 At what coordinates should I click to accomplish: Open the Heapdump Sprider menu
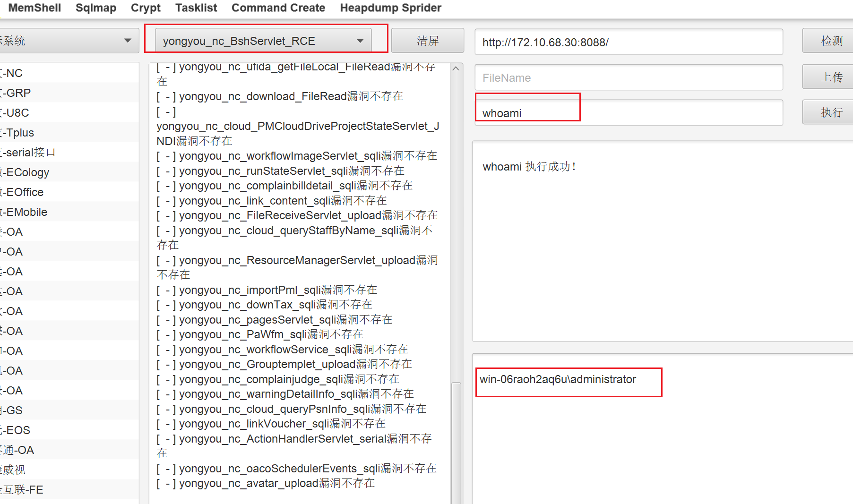pyautogui.click(x=390, y=8)
